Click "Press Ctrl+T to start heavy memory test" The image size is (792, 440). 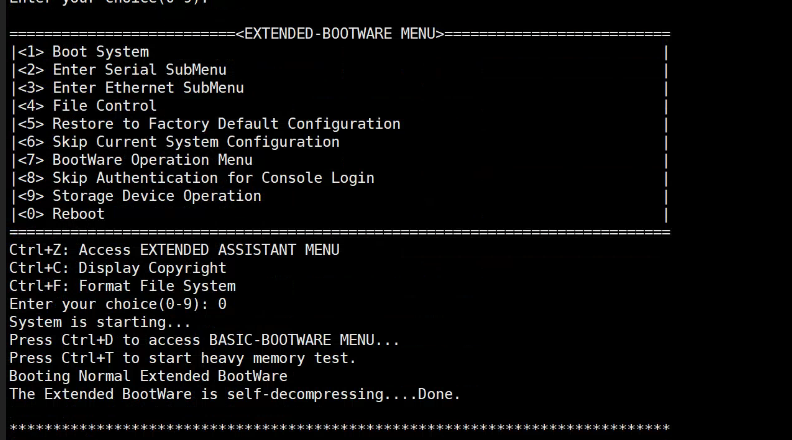click(182, 358)
